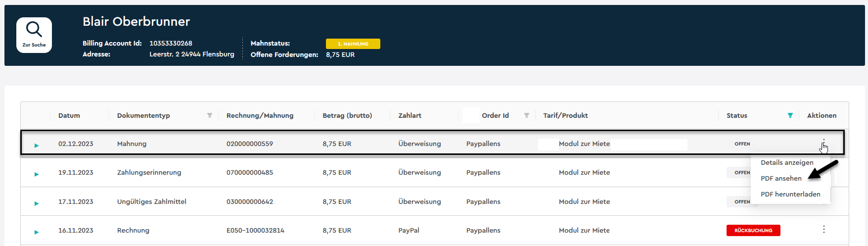Click OFFEN badge in Mahnung row
The width and height of the screenshot is (868, 246).
coord(742,144)
